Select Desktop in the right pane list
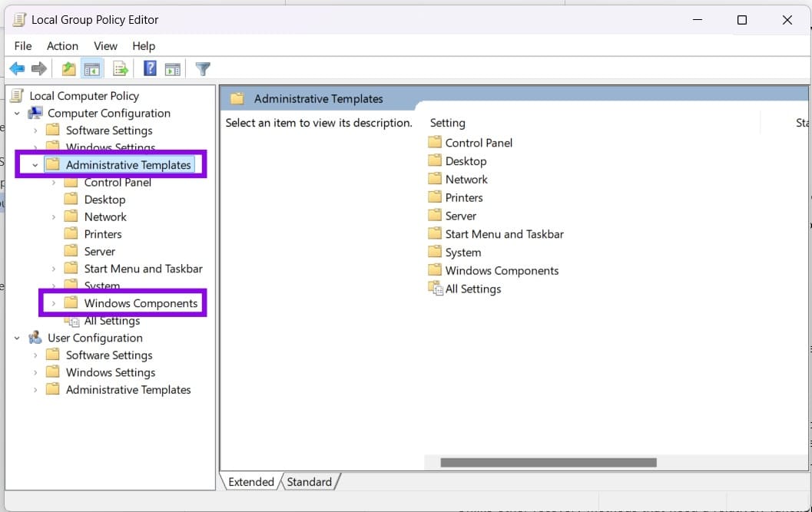The height and width of the screenshot is (512, 812). coord(466,161)
